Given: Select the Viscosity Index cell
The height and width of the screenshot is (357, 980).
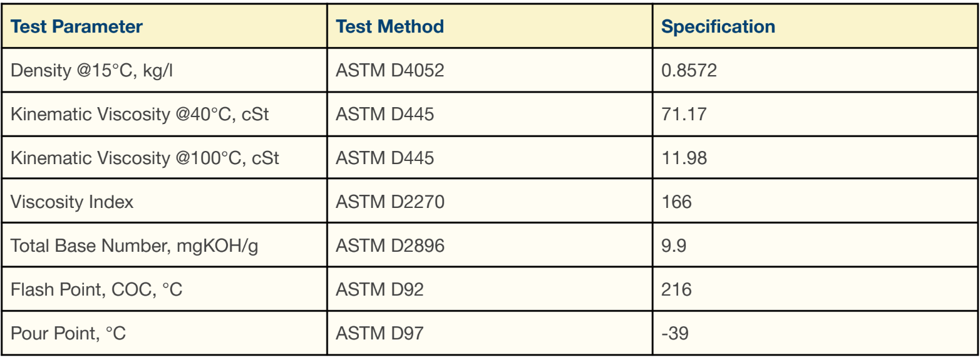Looking at the screenshot, I should pos(164,202).
